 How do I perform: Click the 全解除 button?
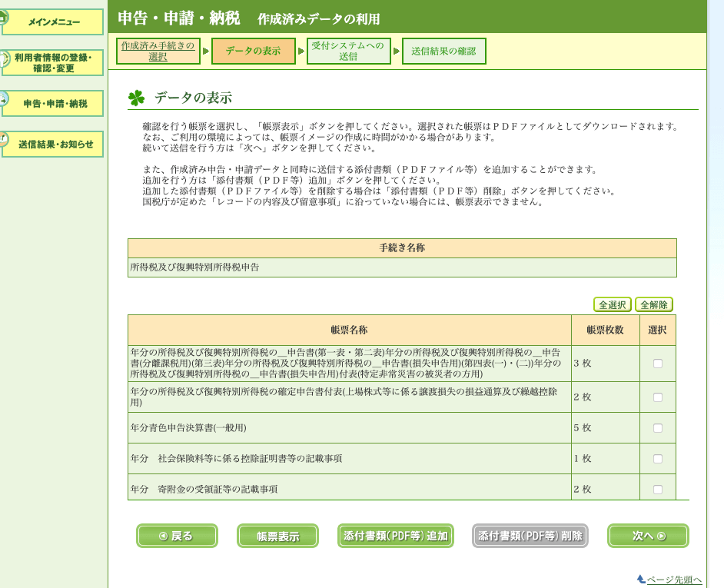[654, 305]
